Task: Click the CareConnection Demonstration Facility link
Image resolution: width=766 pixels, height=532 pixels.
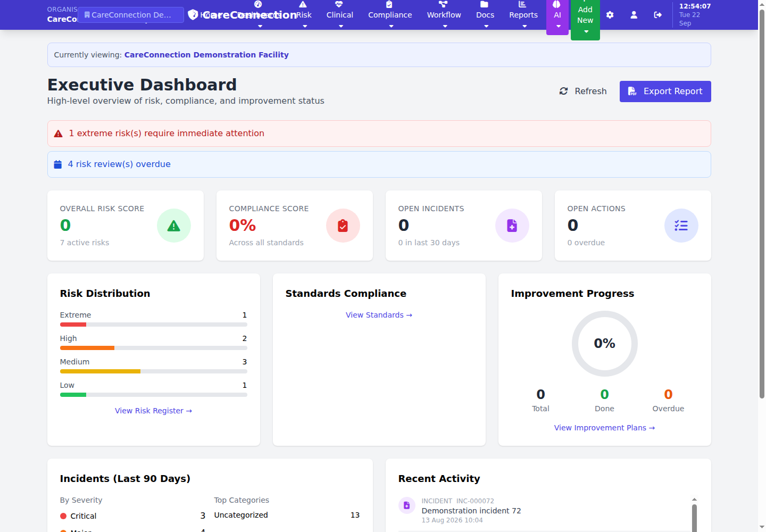Action: pos(206,55)
